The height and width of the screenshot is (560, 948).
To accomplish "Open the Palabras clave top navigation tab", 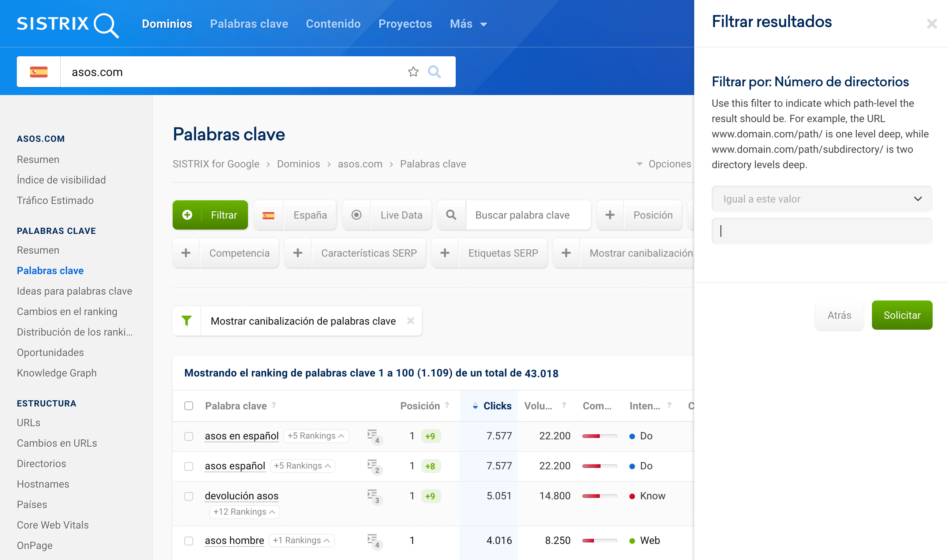I will [249, 24].
